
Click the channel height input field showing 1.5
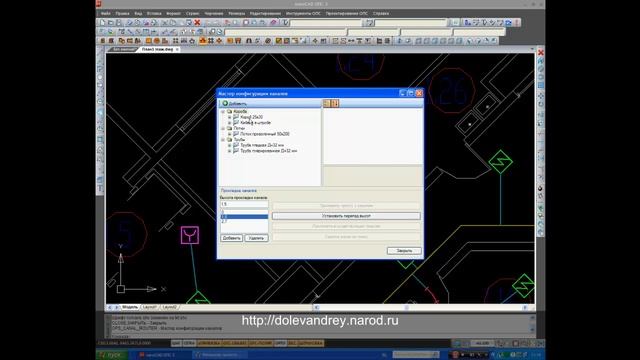point(244,204)
